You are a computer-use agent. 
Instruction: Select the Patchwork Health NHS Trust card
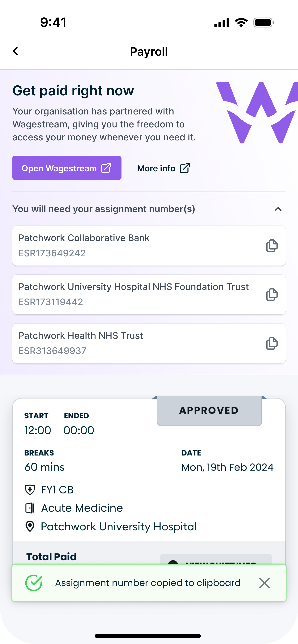click(135, 343)
